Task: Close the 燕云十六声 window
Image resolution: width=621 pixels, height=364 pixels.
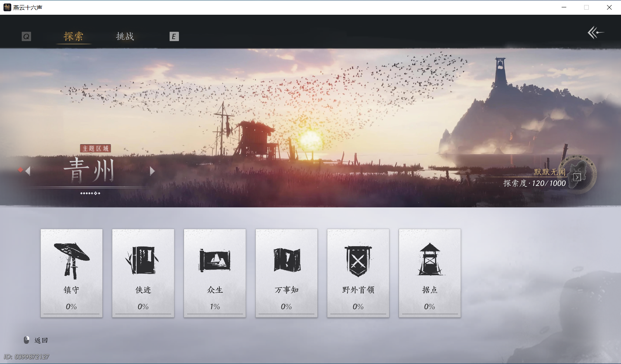Action: (609, 7)
